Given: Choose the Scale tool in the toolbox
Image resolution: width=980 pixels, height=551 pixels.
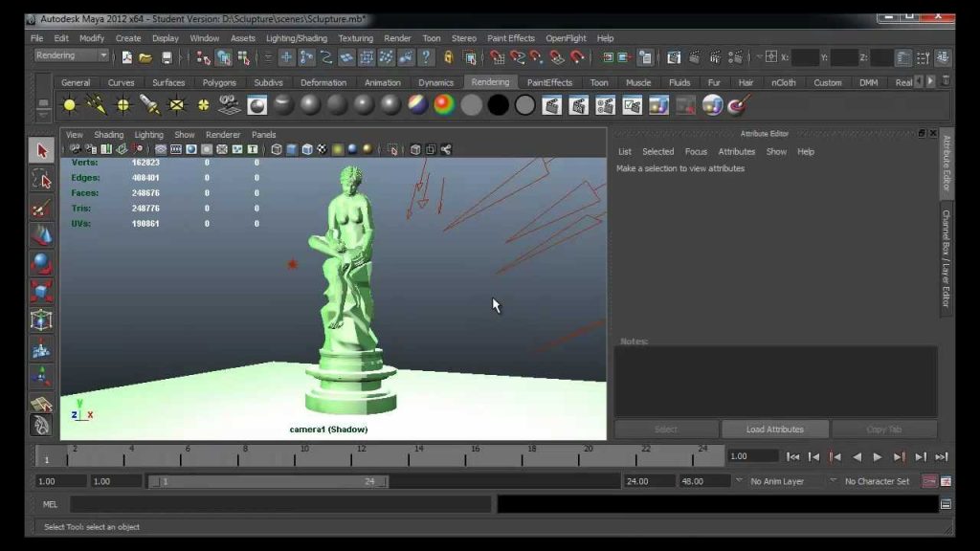Looking at the screenshot, I should click(41, 292).
